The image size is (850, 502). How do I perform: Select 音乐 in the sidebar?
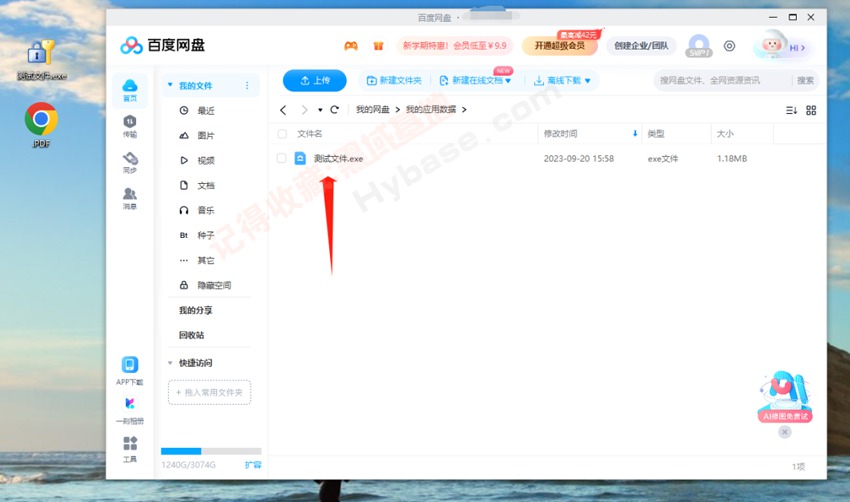[206, 210]
